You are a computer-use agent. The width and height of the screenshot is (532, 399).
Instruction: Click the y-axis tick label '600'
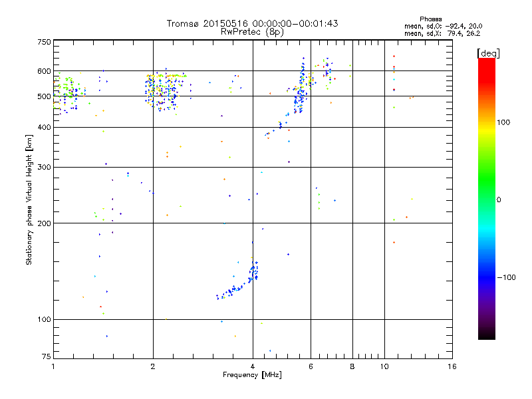pos(44,71)
